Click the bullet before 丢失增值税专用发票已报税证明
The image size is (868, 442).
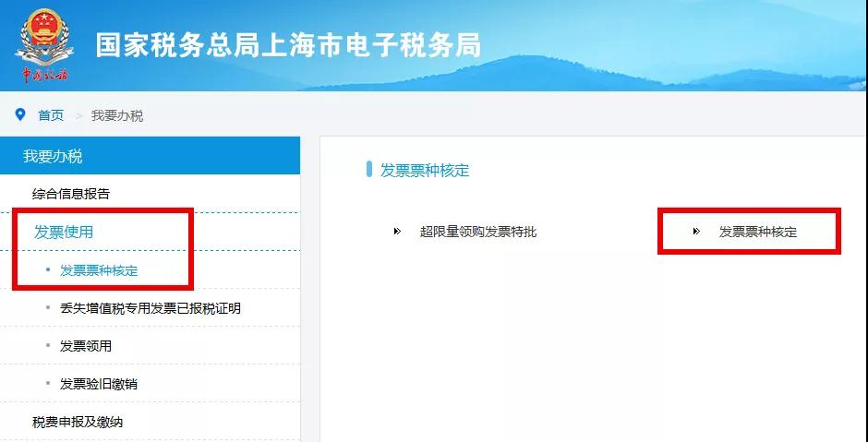click(x=48, y=307)
